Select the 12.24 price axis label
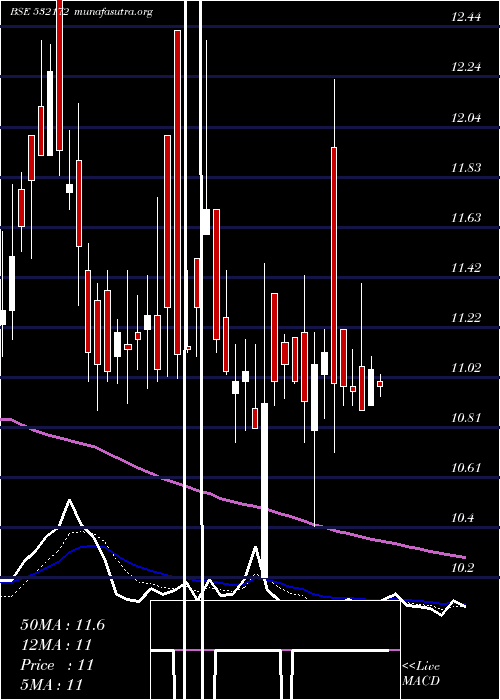This screenshot has width=500, height=700. click(x=467, y=67)
